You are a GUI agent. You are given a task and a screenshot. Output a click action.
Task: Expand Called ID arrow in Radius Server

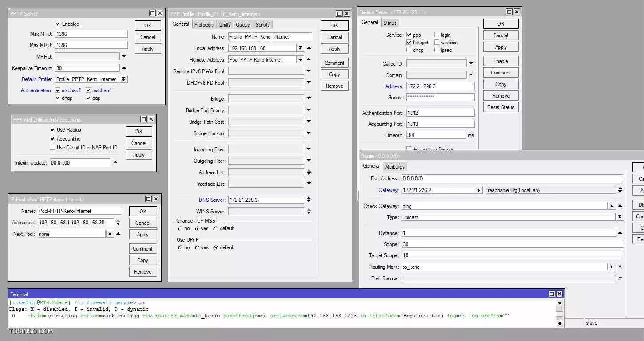[471, 64]
